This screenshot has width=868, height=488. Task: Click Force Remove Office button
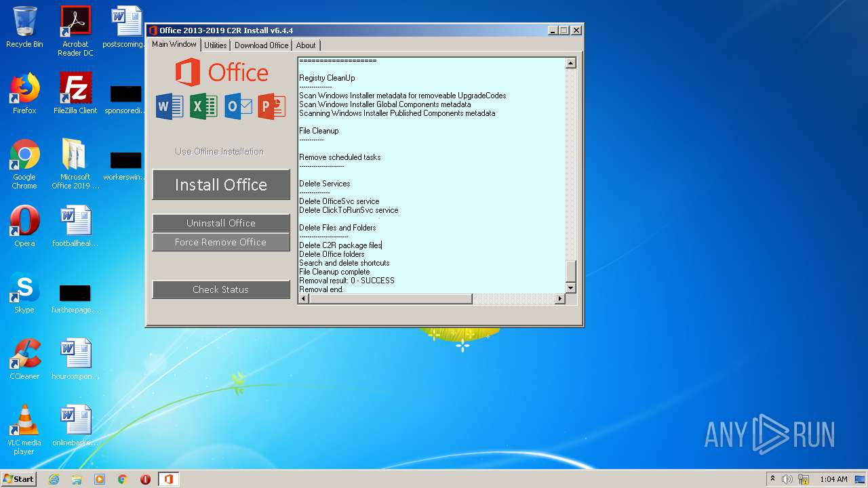(x=221, y=242)
